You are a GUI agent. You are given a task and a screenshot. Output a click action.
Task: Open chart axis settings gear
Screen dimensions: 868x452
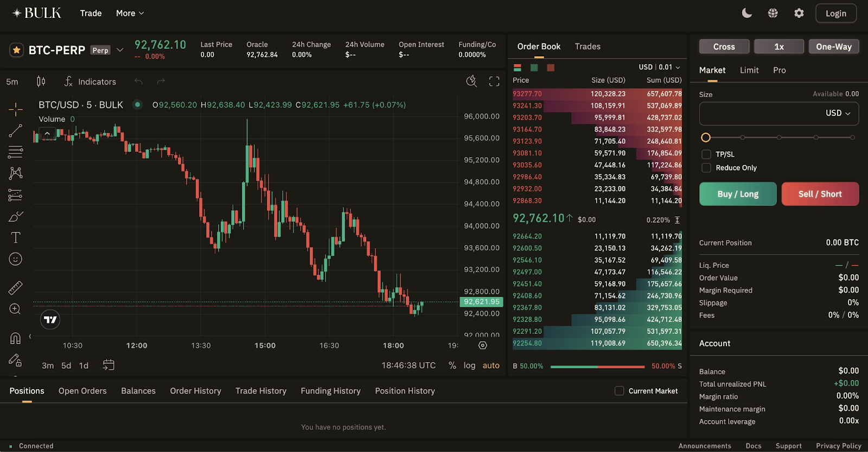click(x=483, y=345)
